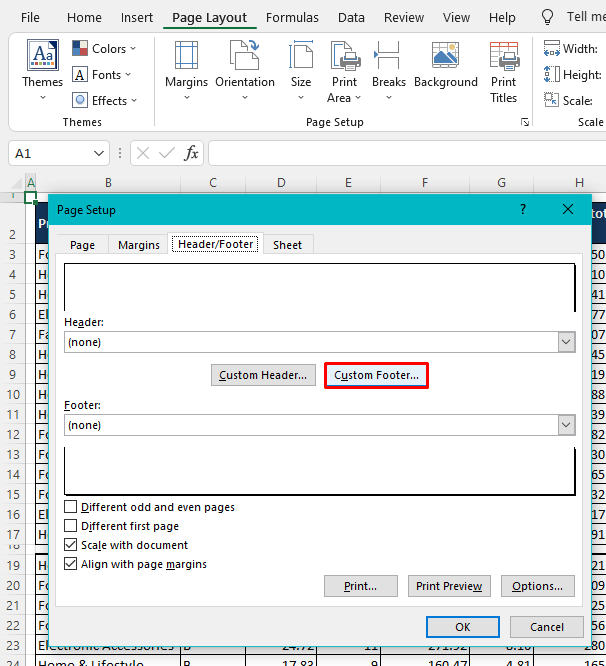Switch to the Home ribbon tab
The width and height of the screenshot is (606, 666).
pyautogui.click(x=84, y=17)
